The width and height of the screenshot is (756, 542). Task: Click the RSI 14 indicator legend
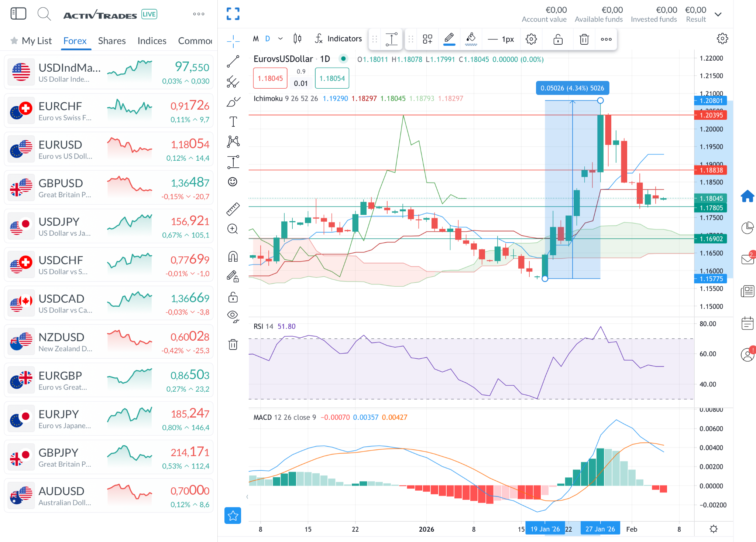[263, 326]
